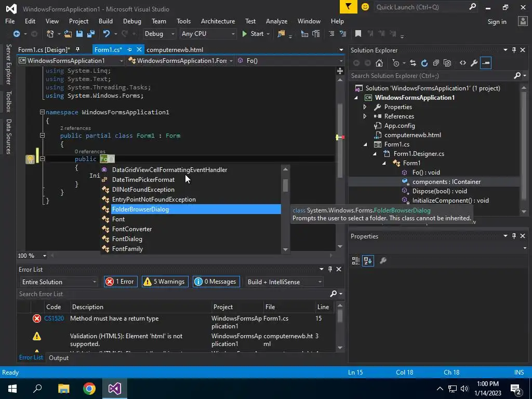Click the New Project toolbar icon
The height and width of the screenshot is (399, 532).
(x=50, y=34)
